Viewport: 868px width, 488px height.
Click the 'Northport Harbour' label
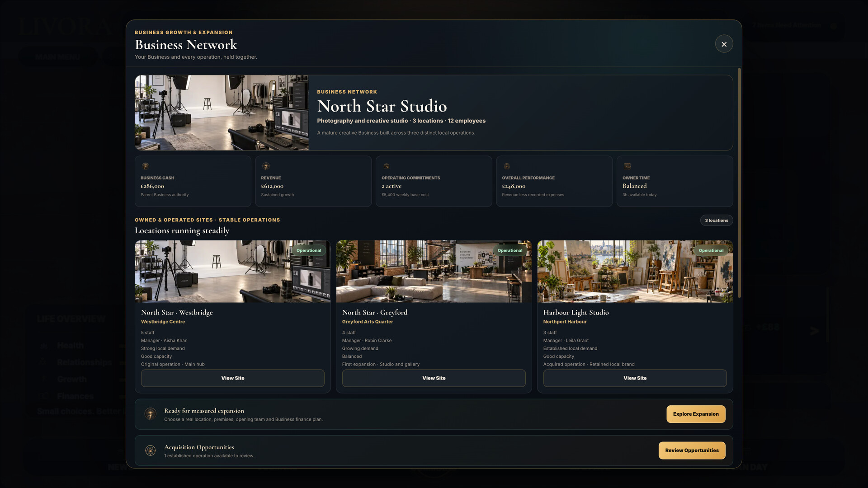(x=565, y=322)
